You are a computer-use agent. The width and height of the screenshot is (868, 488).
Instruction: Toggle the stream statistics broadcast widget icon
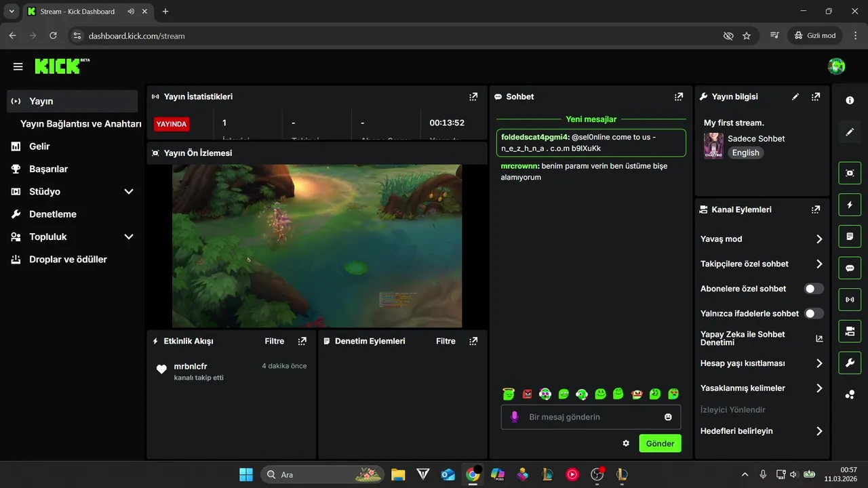[x=850, y=300]
